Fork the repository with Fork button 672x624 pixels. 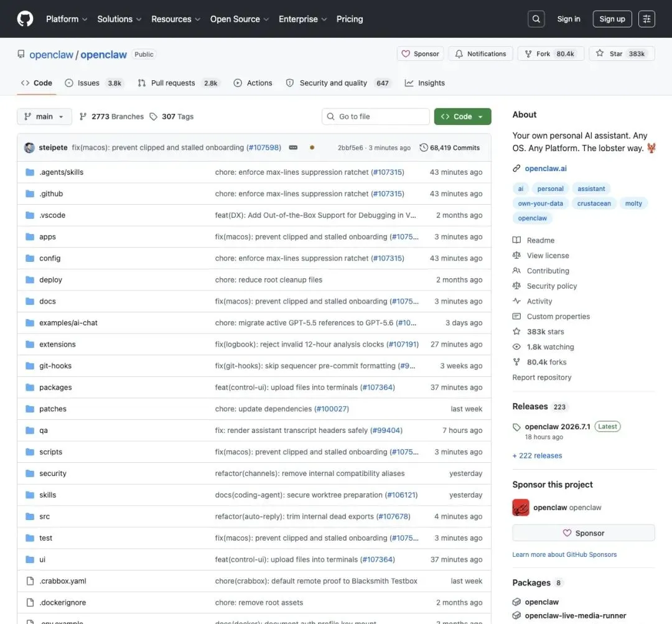551,54
